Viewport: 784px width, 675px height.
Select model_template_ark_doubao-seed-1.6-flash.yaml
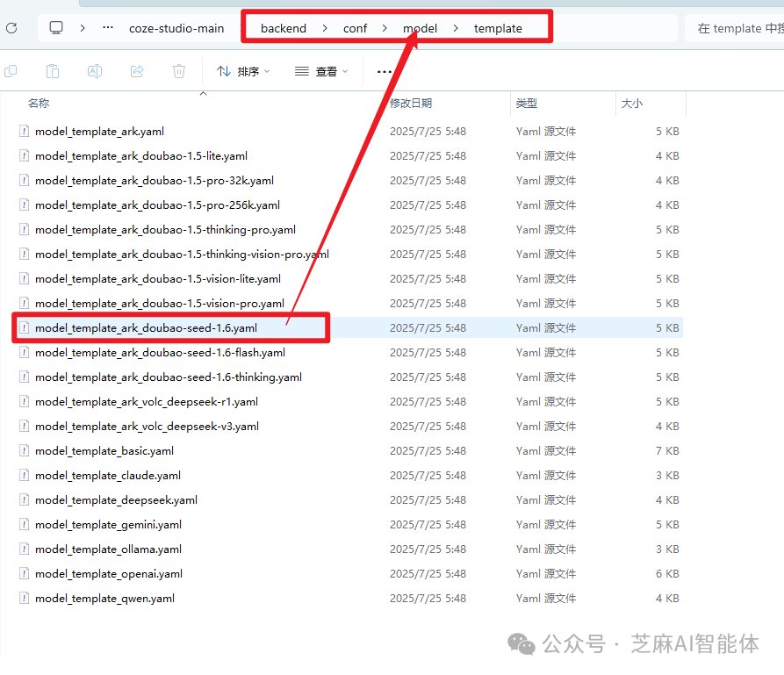click(x=160, y=353)
